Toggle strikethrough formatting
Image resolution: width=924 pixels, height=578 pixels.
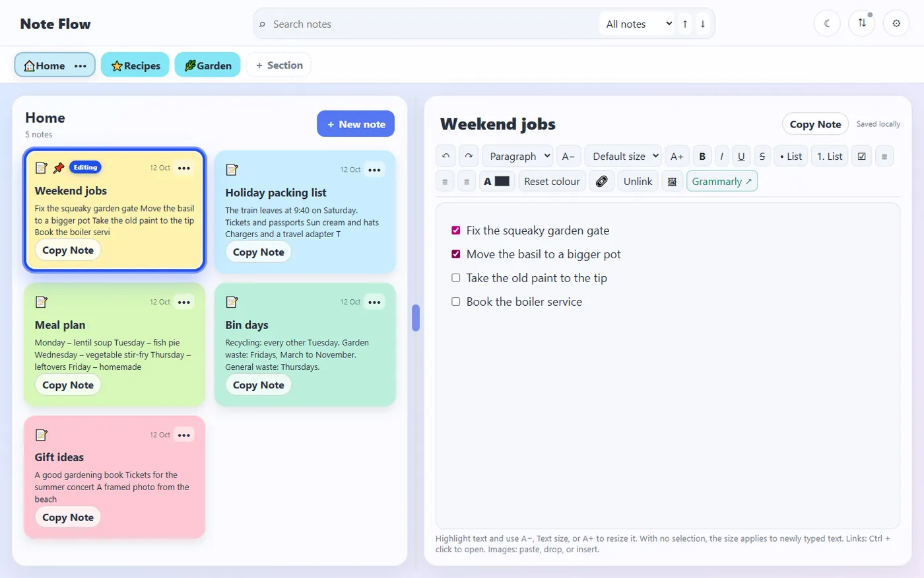762,156
